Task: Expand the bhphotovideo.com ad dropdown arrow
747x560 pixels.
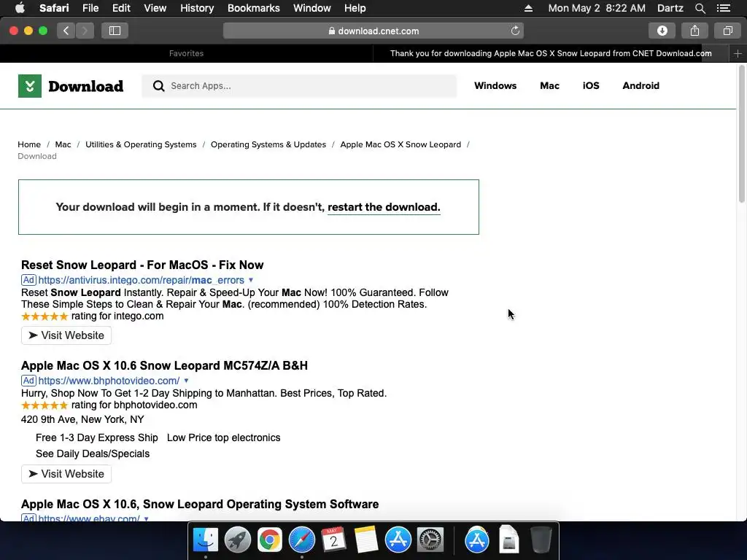Action: (186, 381)
